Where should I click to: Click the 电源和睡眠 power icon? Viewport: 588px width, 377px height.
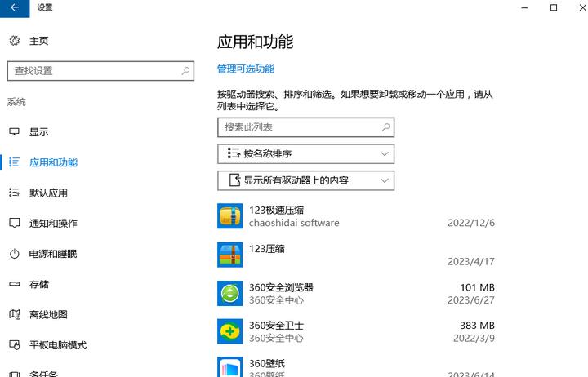(14, 254)
